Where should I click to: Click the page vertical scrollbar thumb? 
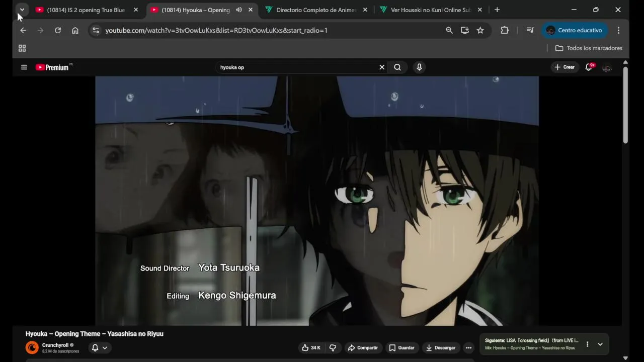(x=625, y=105)
